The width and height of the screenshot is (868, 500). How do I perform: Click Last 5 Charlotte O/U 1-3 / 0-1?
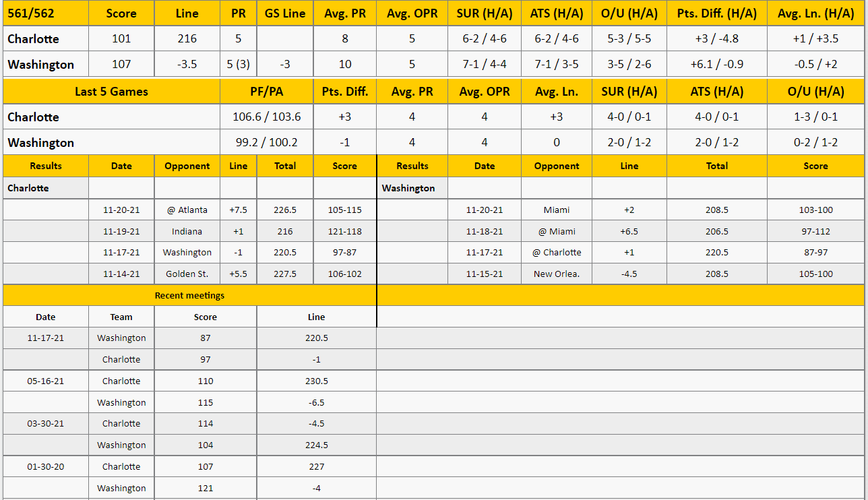815,117
